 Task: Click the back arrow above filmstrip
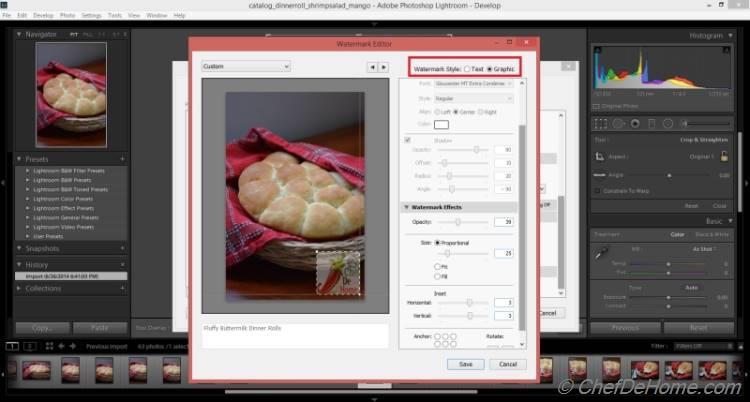pos(61,346)
